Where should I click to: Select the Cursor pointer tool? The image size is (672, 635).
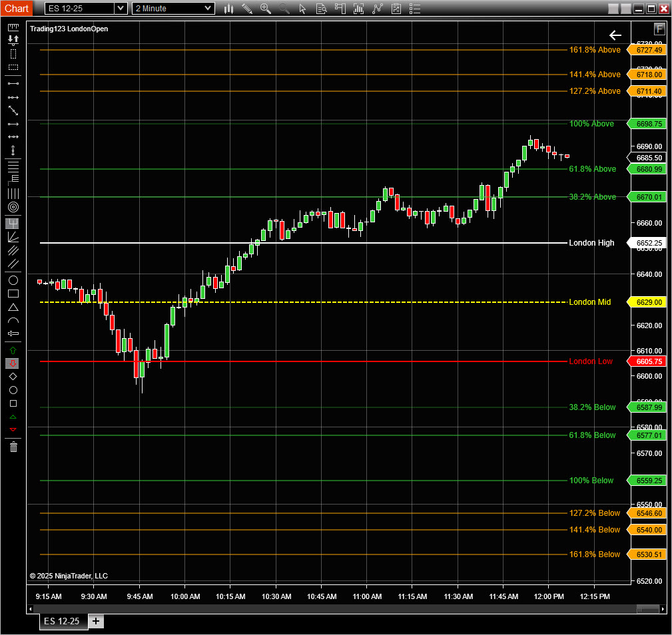[302, 9]
